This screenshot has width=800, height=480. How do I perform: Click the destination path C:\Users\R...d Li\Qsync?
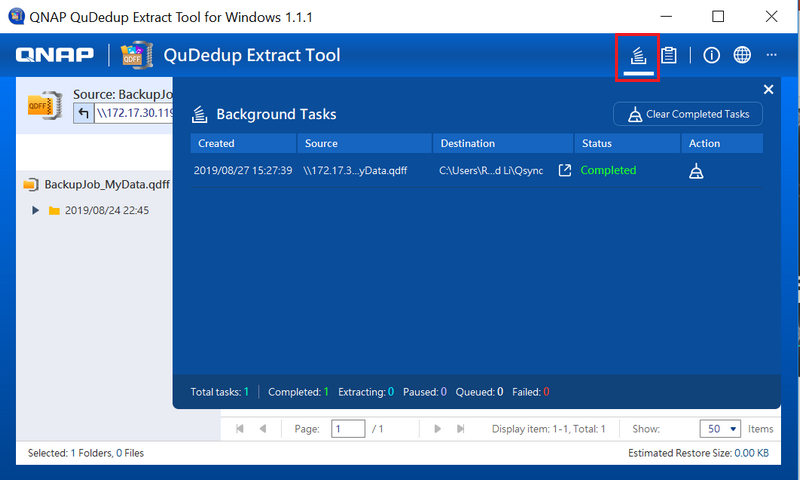pyautogui.click(x=491, y=170)
